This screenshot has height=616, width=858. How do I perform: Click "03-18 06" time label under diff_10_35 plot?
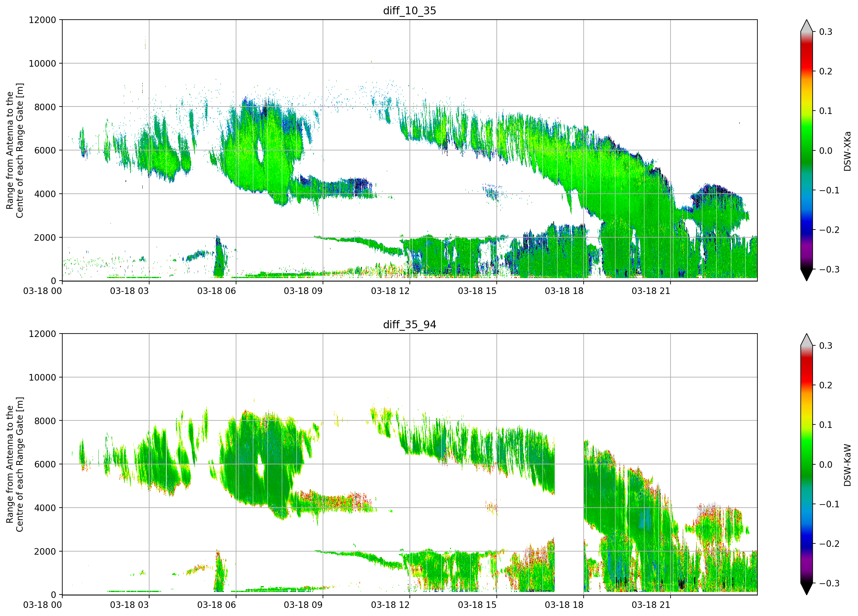216,291
